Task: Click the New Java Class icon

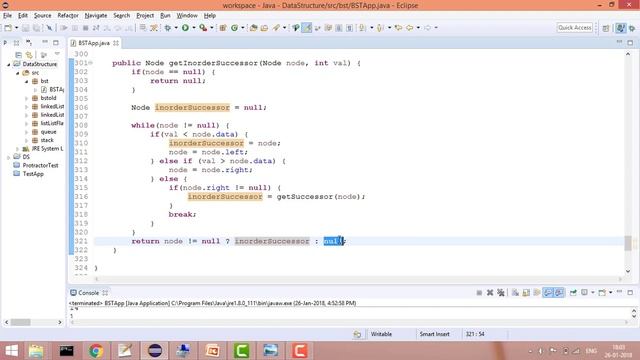Action: [x=234, y=28]
